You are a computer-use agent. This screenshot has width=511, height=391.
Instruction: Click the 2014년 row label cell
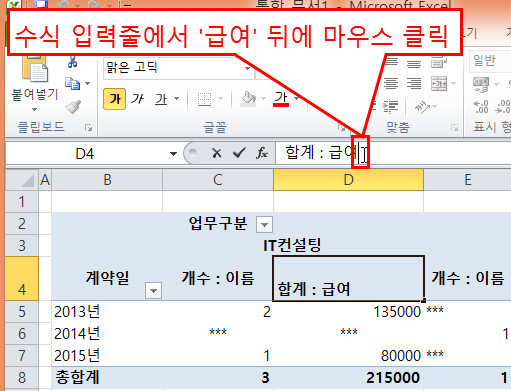click(x=107, y=334)
